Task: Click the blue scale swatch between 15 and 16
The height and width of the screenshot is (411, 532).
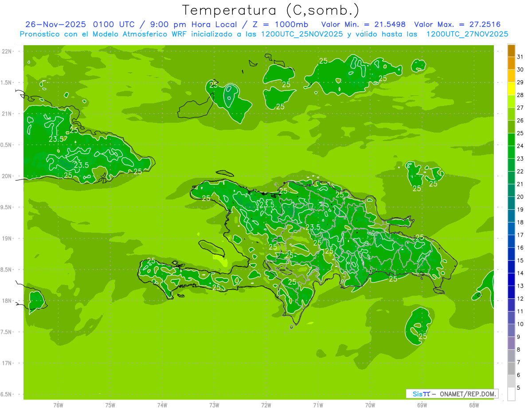Action: point(511,254)
